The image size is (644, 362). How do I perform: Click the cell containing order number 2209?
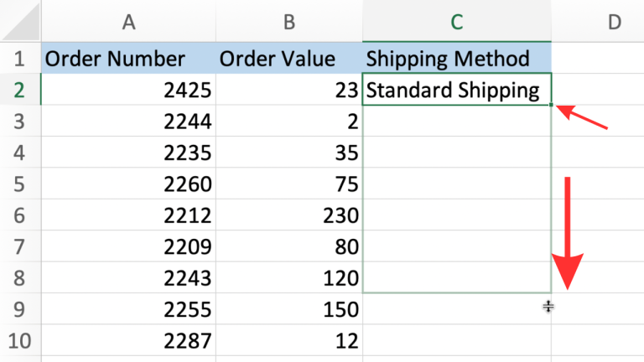coord(128,247)
